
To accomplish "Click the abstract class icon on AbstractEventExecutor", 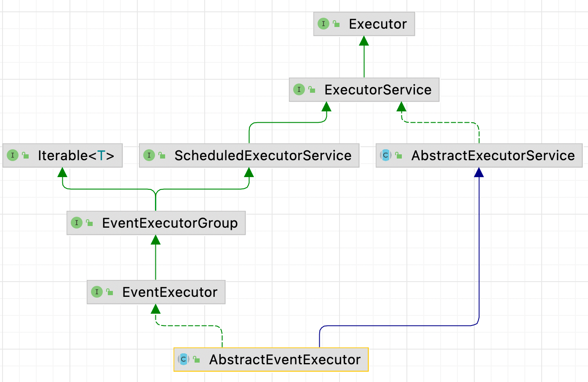I will point(183,359).
